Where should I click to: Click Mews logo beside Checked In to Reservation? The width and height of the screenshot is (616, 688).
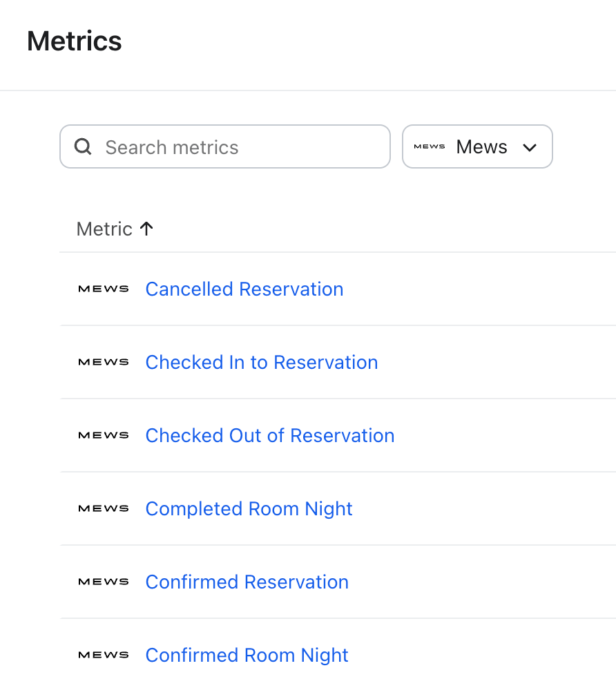pyautogui.click(x=104, y=363)
